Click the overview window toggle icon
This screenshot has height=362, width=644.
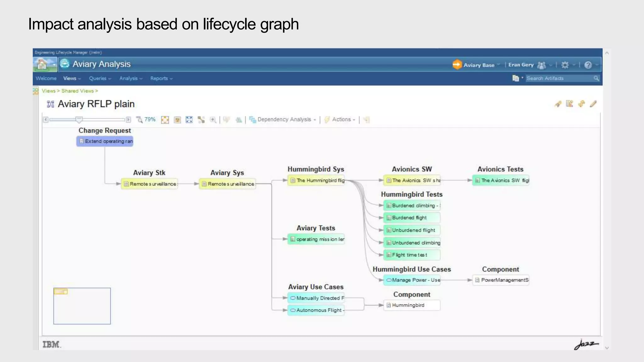177,120
